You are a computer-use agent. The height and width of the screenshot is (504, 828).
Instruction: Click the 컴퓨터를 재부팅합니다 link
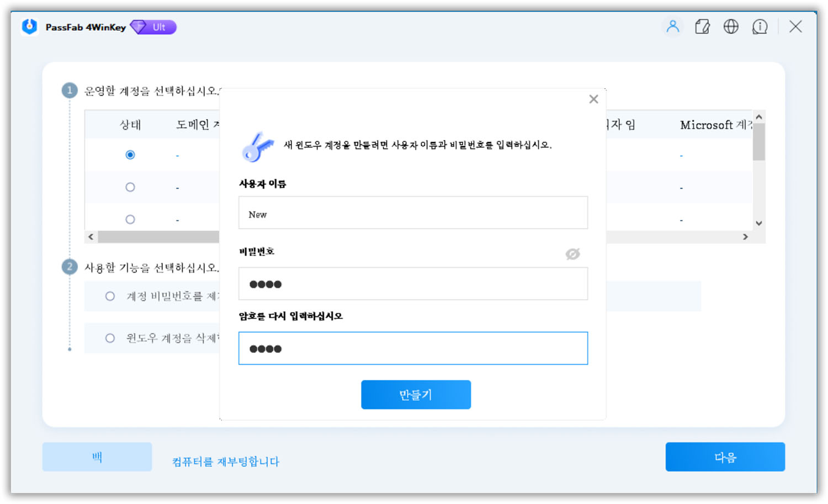[x=225, y=461]
